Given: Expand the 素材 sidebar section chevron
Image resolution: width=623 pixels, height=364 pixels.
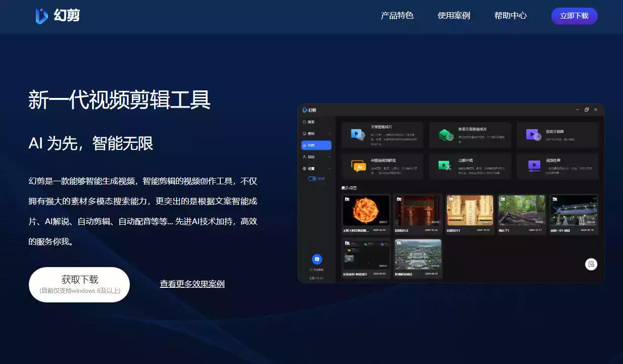Looking at the screenshot, I should 329,134.
